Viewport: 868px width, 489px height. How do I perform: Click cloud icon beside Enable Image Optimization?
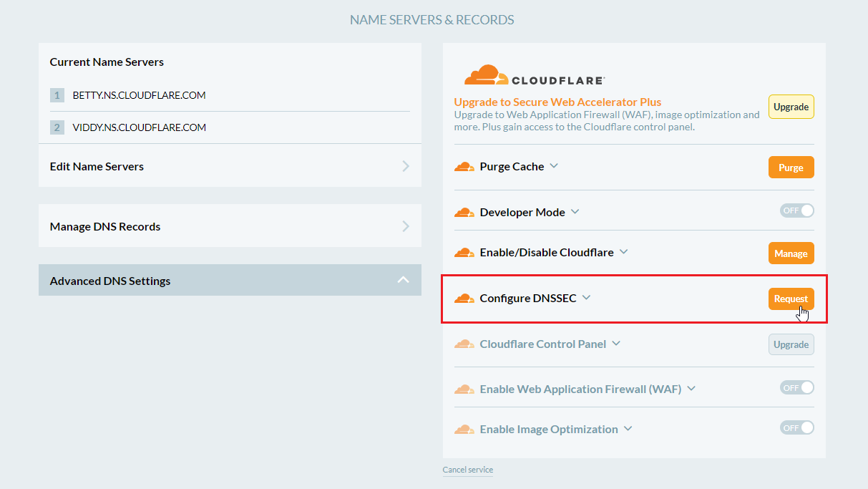(464, 430)
